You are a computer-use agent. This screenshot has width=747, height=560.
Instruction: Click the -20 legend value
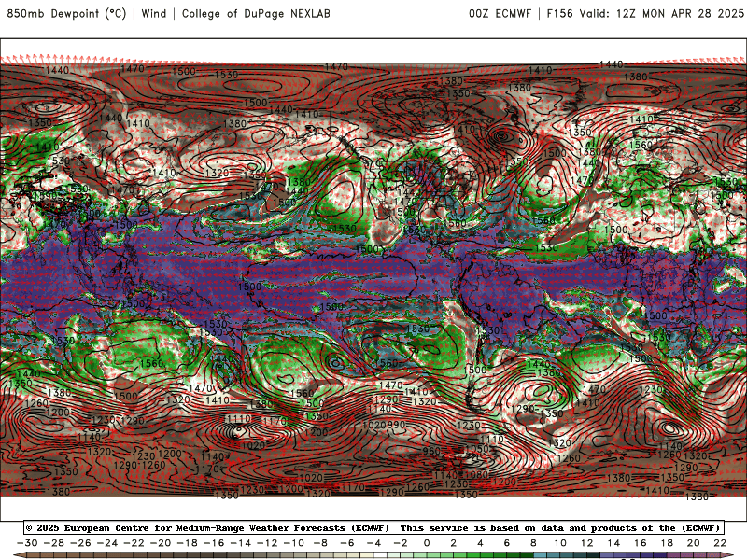click(160, 543)
